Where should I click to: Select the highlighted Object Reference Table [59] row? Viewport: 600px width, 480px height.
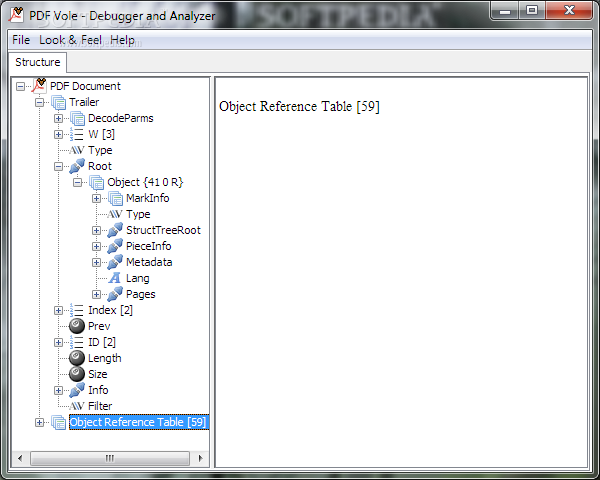point(139,422)
